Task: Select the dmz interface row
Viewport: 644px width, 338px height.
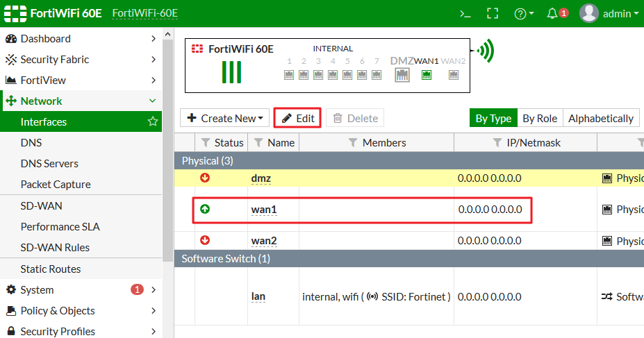Action: coord(409,178)
